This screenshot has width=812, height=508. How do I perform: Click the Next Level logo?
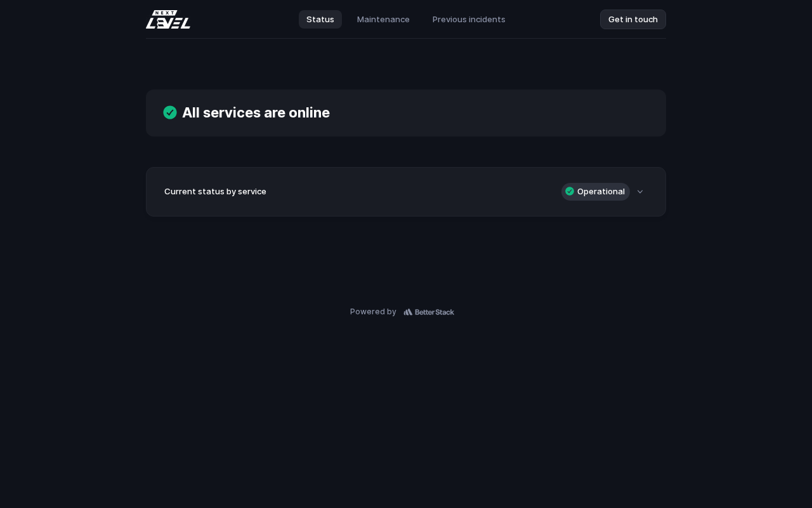167,20
